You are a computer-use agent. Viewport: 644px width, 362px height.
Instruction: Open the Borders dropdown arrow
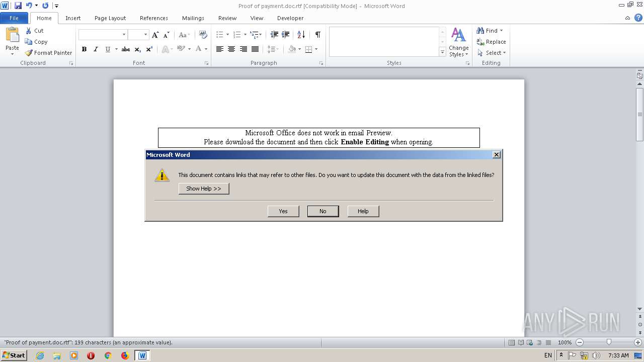click(316, 49)
